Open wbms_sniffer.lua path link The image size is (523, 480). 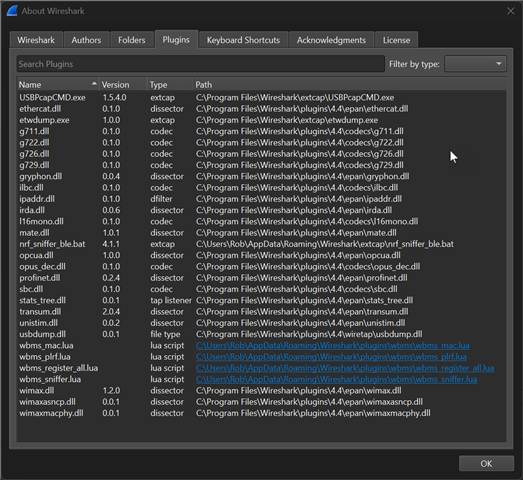coord(336,380)
